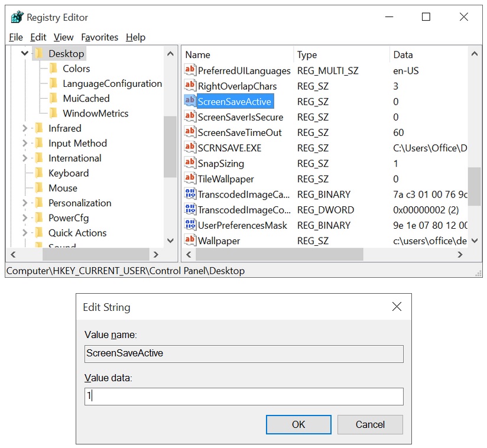Image resolution: width=487 pixels, height=448 pixels.
Task: Click the string icon beside ScreenSaveTimeOut
Action: [x=190, y=132]
